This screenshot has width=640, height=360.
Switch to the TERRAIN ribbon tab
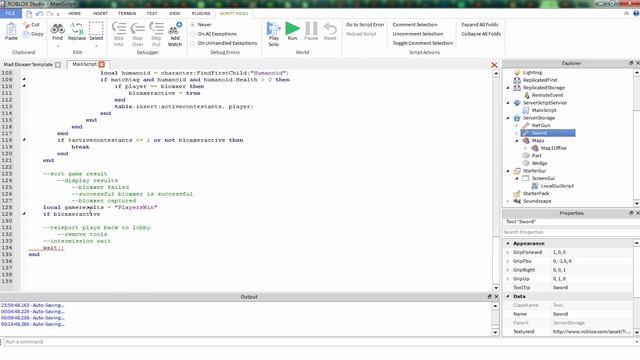point(127,13)
